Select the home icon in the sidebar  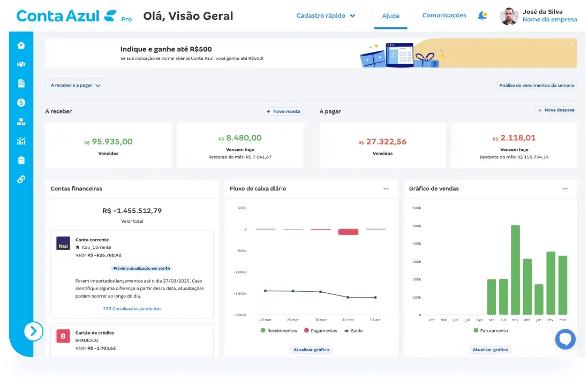(x=21, y=45)
